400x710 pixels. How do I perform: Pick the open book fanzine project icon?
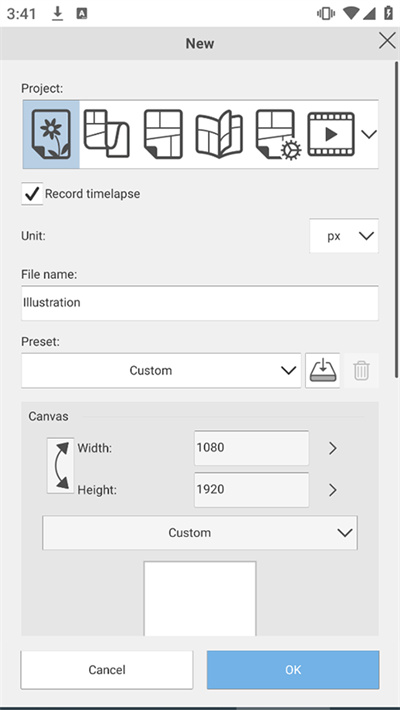point(219,134)
